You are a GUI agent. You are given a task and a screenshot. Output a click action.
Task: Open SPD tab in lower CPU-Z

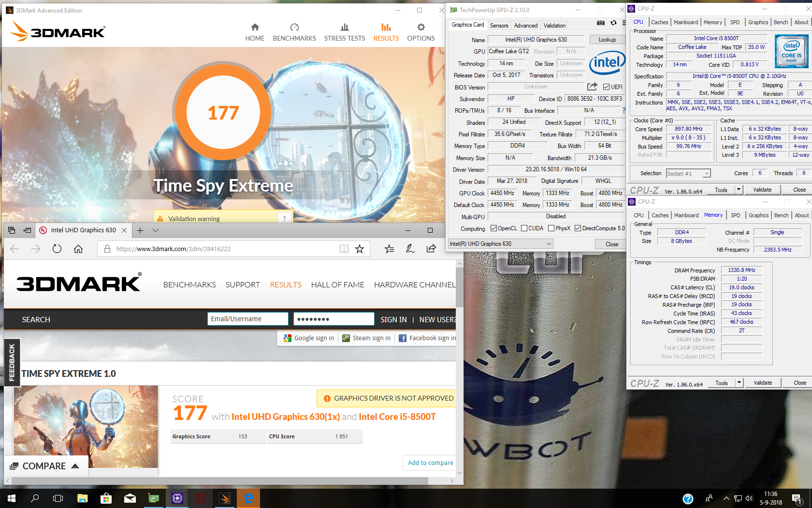click(735, 215)
